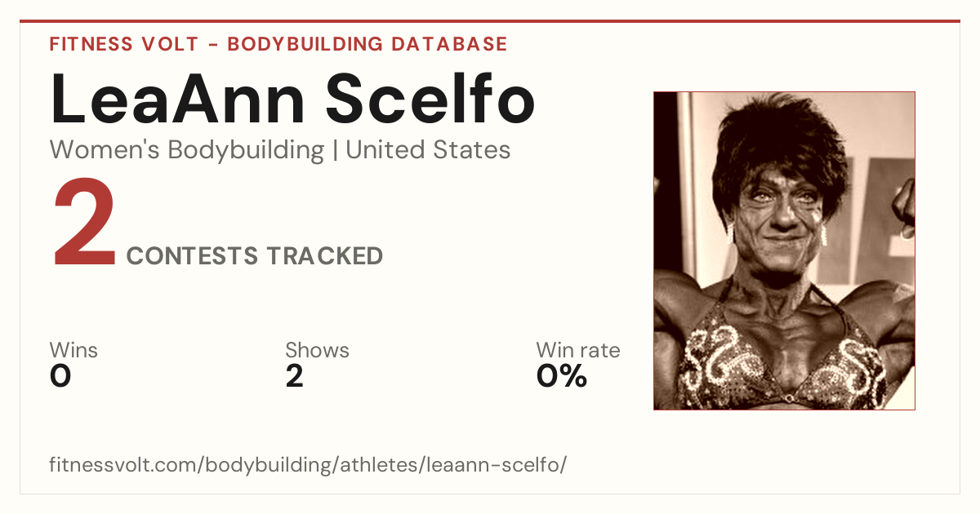980x514 pixels.
Task: Click the 0% win rate value
Action: pyautogui.click(x=562, y=376)
